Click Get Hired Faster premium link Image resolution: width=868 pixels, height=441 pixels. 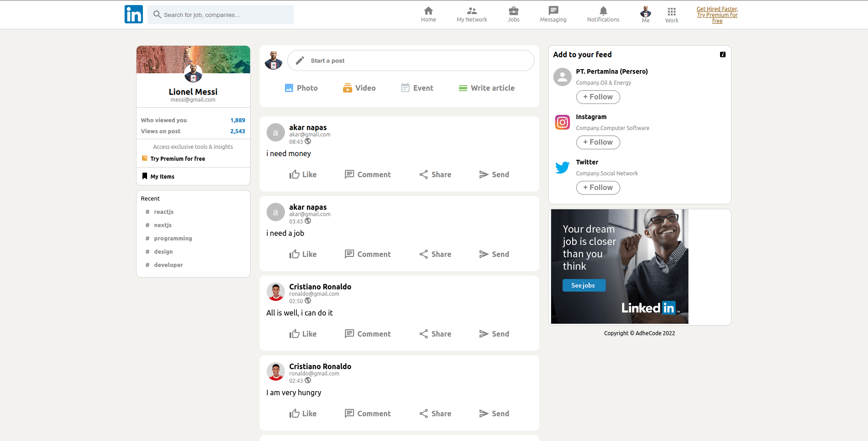coord(717,15)
